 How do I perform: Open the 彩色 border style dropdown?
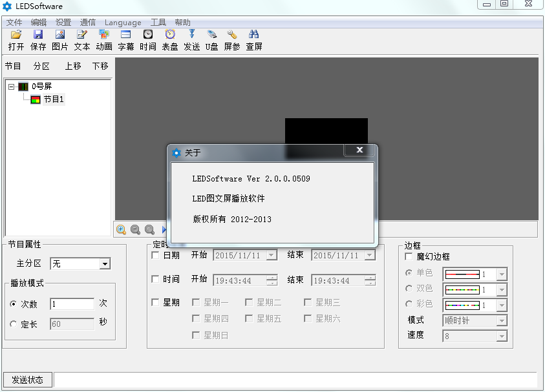pos(501,305)
